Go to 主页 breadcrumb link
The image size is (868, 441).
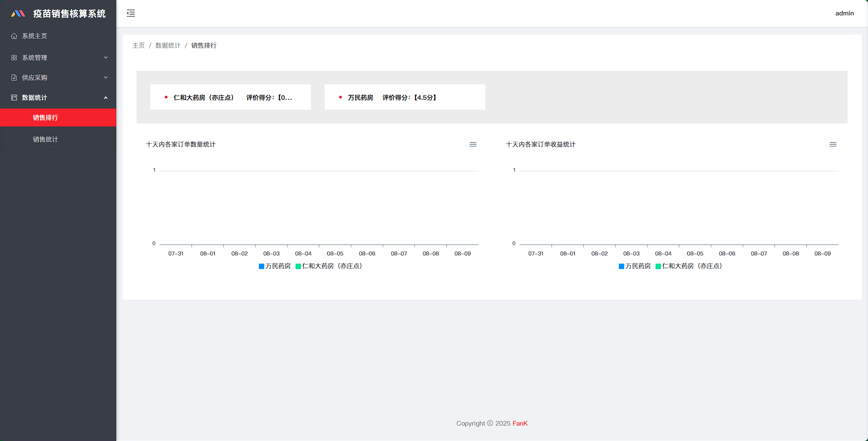138,45
